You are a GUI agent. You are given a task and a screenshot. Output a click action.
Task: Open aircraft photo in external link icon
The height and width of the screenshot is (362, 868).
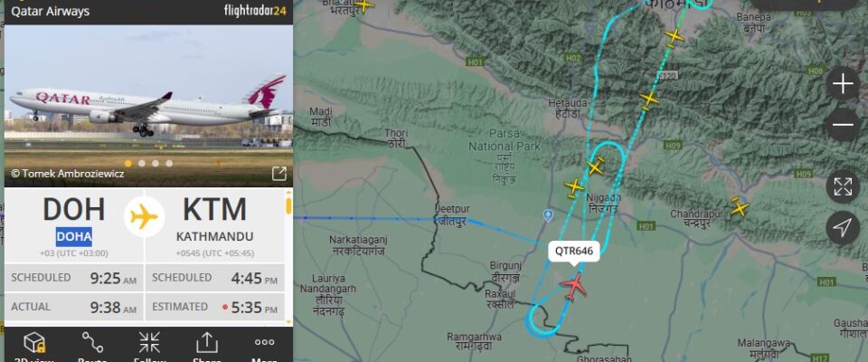(x=279, y=174)
